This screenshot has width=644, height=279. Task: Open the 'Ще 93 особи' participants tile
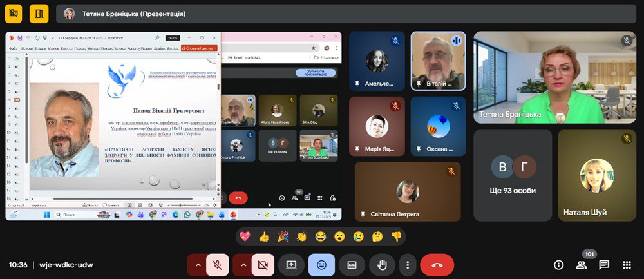[x=513, y=175]
